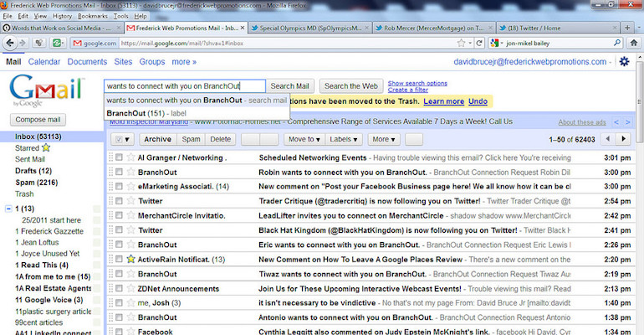Check the Al Granger email checkbox
Screen dimensions: 644x335
click(x=120, y=157)
